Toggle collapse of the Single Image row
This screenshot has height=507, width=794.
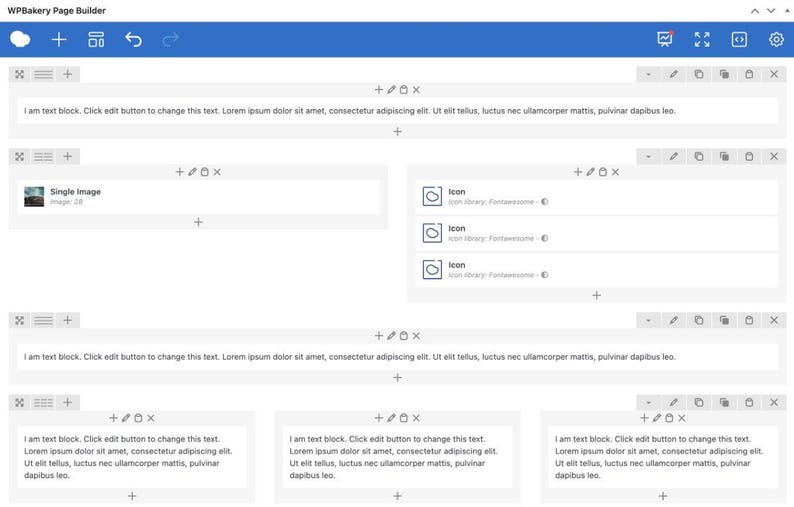click(x=648, y=157)
